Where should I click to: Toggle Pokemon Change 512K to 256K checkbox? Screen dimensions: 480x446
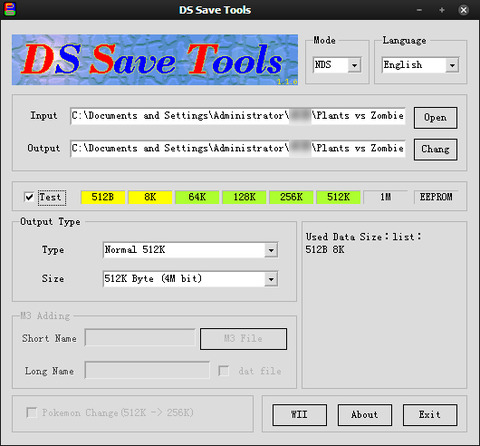(x=31, y=413)
